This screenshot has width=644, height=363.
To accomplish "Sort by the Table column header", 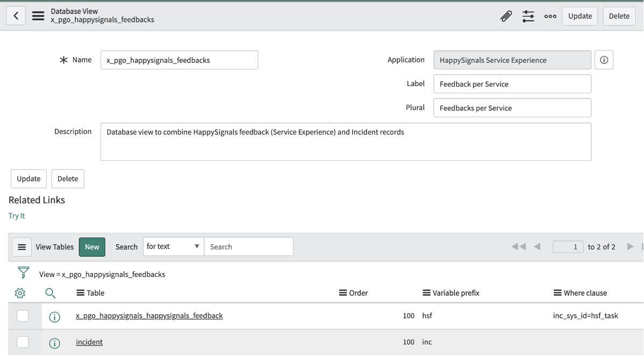I will click(95, 293).
